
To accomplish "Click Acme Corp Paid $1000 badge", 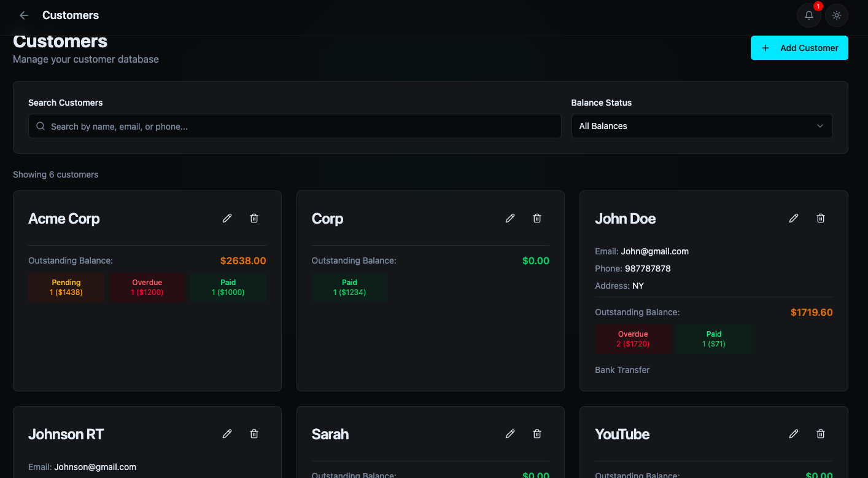I will (x=228, y=288).
